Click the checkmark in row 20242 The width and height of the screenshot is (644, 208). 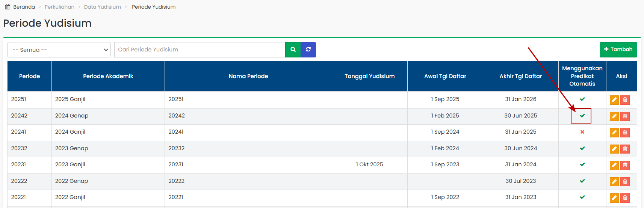tap(582, 116)
